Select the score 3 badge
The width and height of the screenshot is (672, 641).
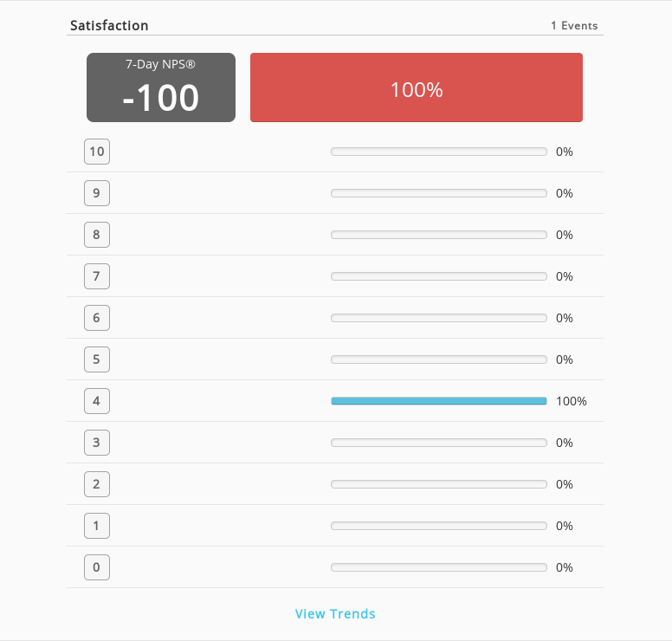coord(97,443)
